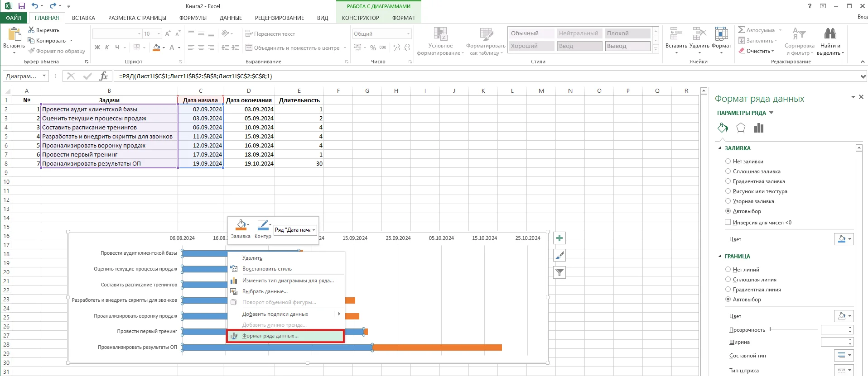Enable Инверсия для чисел <0 checkbox
This screenshot has height=376, width=868.
[728, 222]
